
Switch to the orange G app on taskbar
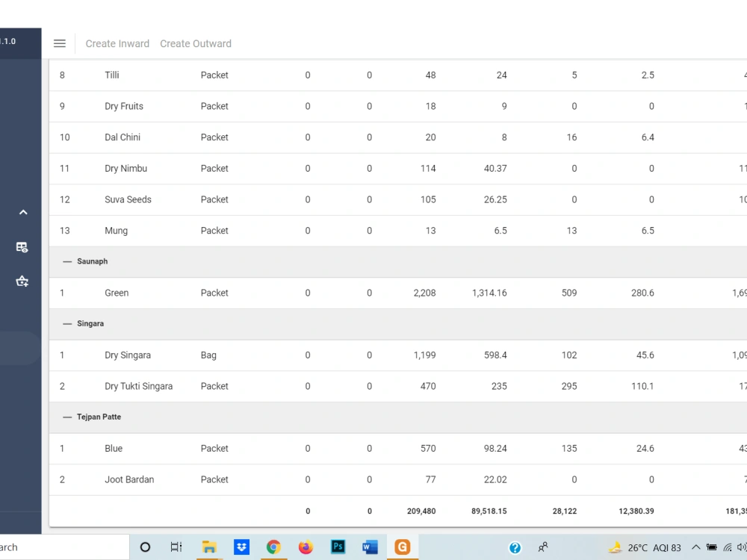[x=403, y=547]
